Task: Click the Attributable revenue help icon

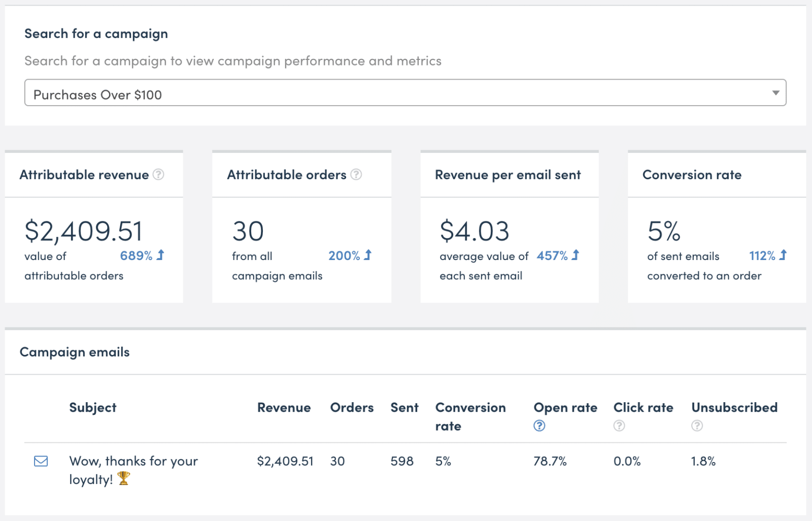Action: [158, 175]
